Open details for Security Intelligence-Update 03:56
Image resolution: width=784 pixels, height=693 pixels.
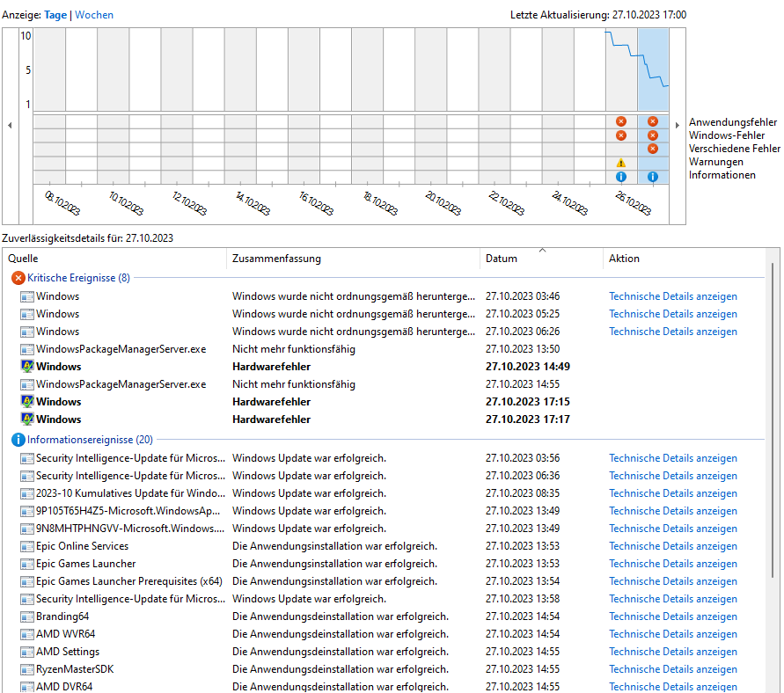pos(673,458)
